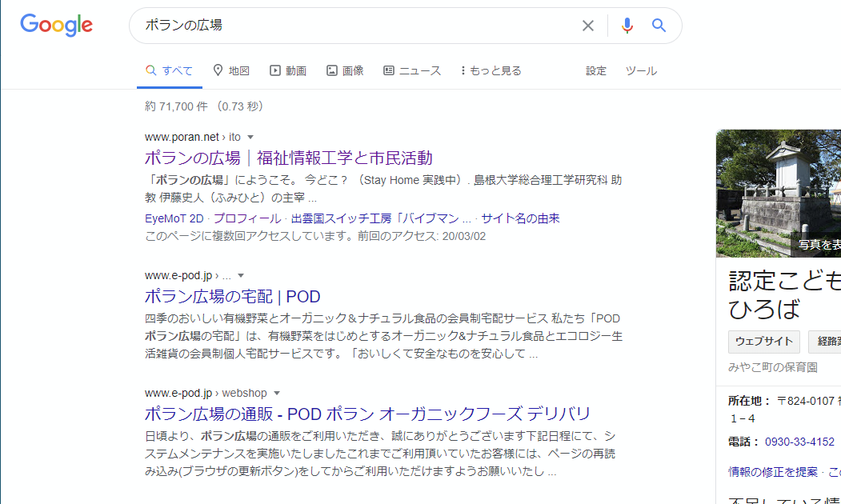Open 設定 menu
Viewport: 841px width, 504px height.
click(596, 70)
